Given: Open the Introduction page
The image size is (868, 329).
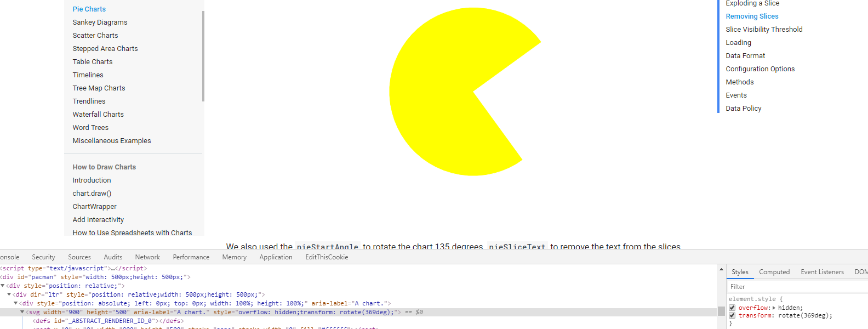Looking at the screenshot, I should pyautogui.click(x=92, y=180).
